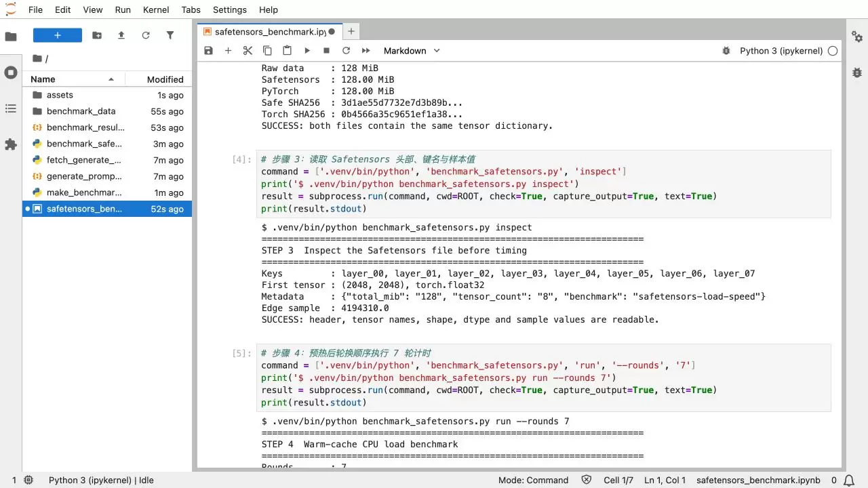Copy the selected cell
Screen dimensions: 868x488
[x=267, y=51]
